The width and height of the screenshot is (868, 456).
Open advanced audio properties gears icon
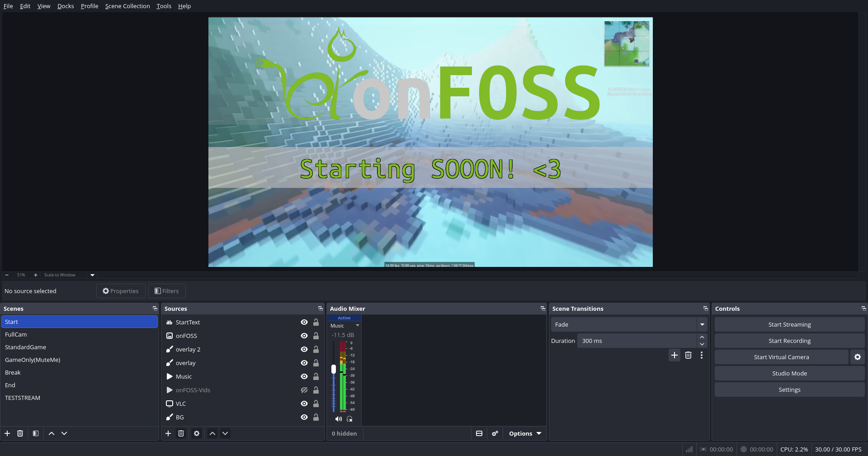coord(495,433)
